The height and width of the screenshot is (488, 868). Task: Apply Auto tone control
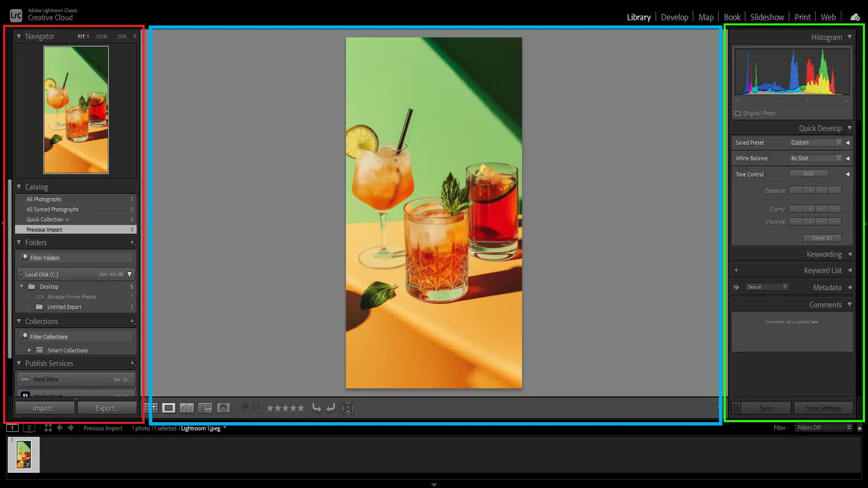tap(809, 174)
